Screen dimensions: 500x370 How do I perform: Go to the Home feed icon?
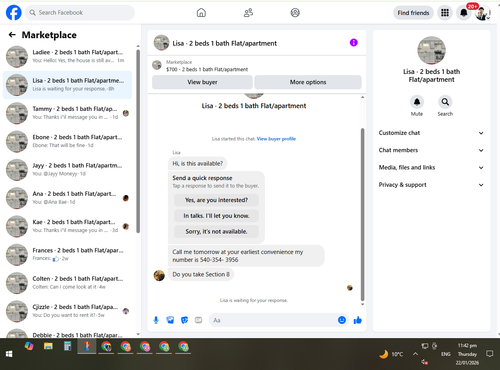tap(201, 13)
